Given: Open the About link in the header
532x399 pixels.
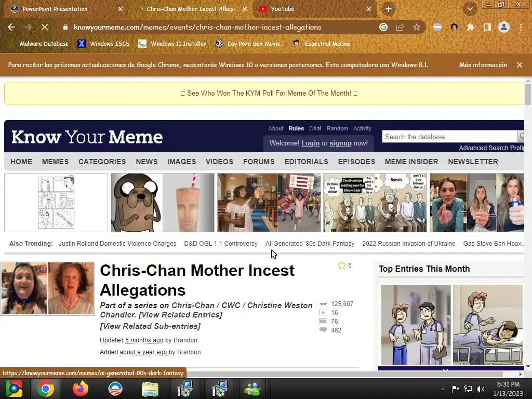Looking at the screenshot, I should [275, 129].
